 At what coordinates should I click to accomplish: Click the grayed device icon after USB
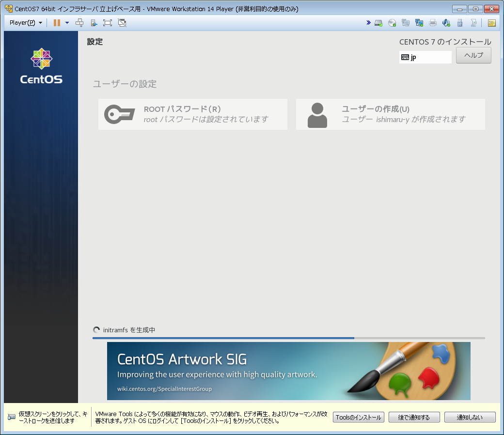point(473,23)
